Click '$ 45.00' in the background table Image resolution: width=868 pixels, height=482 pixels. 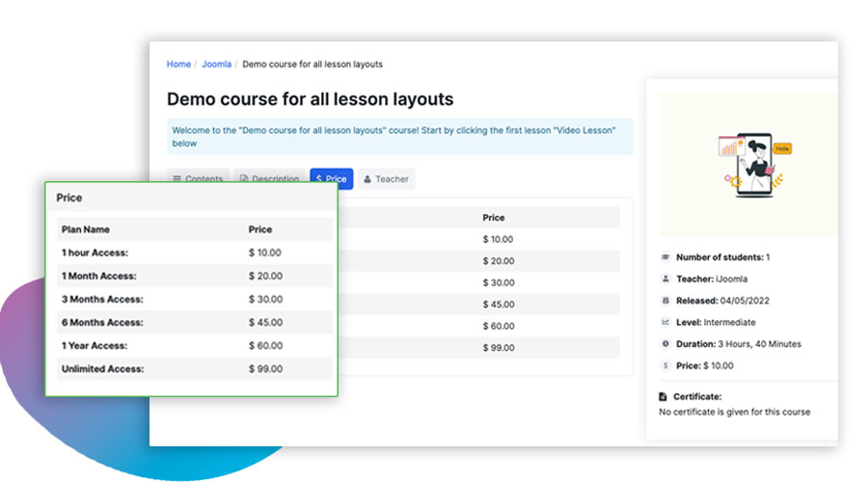tap(499, 304)
